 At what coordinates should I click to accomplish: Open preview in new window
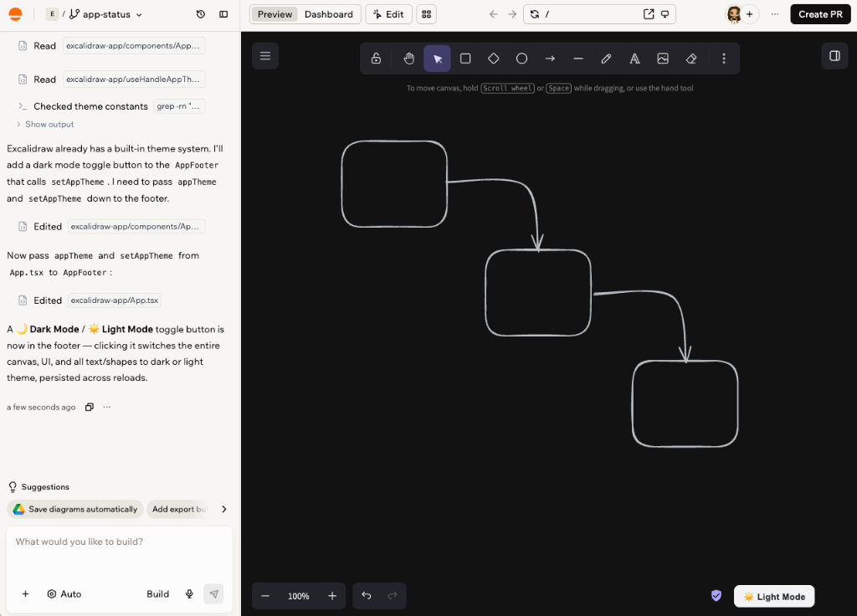coord(649,14)
